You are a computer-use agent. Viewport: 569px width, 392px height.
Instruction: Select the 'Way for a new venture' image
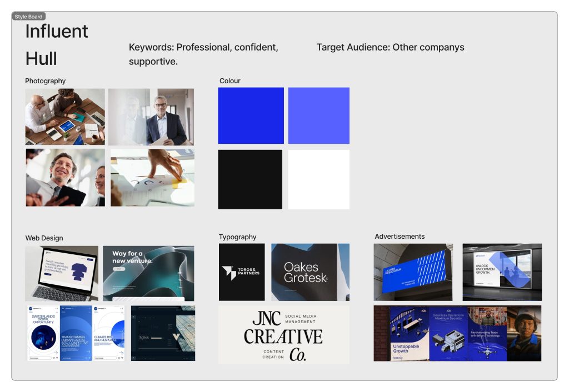[x=148, y=273]
